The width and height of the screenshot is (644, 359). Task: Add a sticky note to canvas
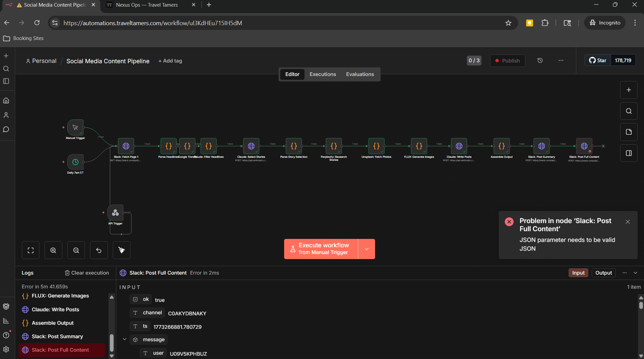coord(629,132)
